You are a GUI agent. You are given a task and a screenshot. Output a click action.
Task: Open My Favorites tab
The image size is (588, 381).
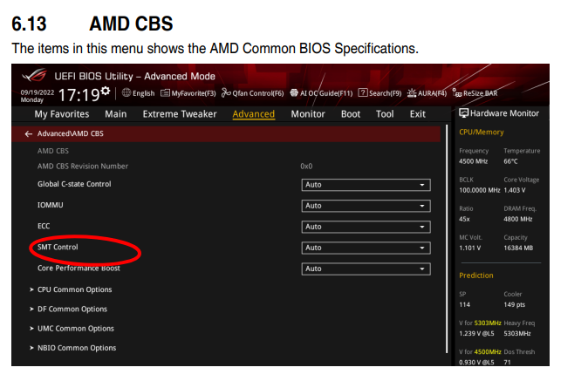[62, 114]
